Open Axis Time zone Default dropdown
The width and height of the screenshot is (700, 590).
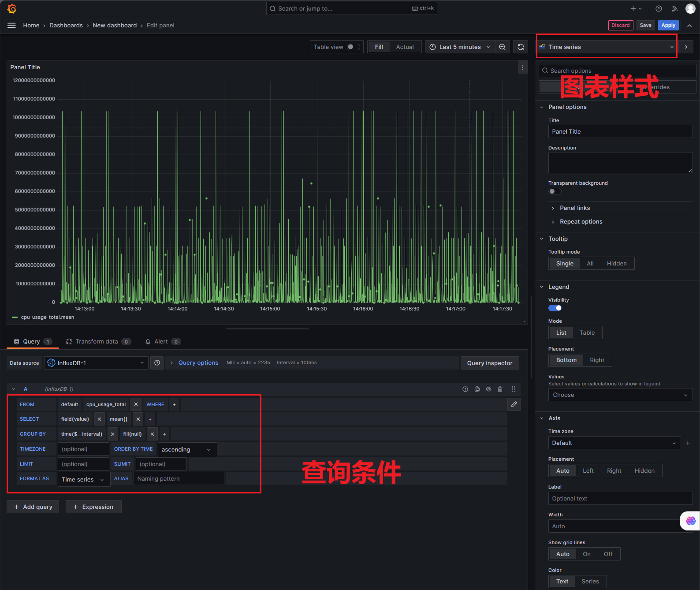tap(614, 443)
